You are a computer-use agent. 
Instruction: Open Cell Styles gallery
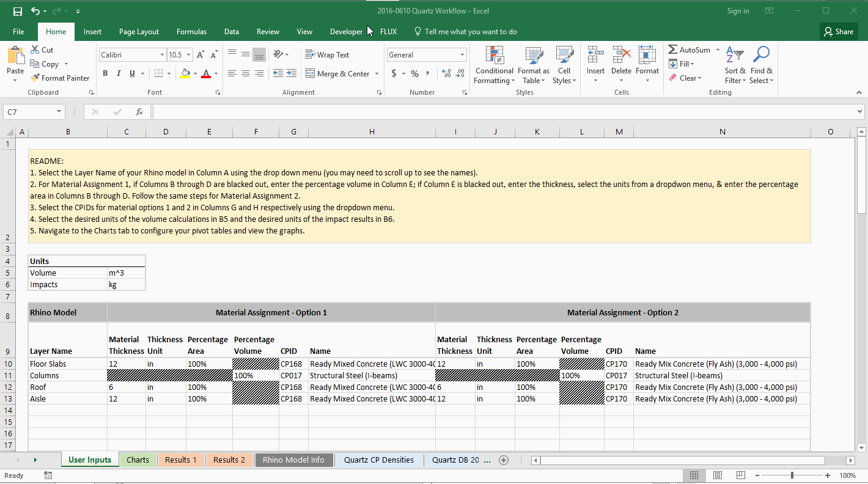tap(564, 65)
